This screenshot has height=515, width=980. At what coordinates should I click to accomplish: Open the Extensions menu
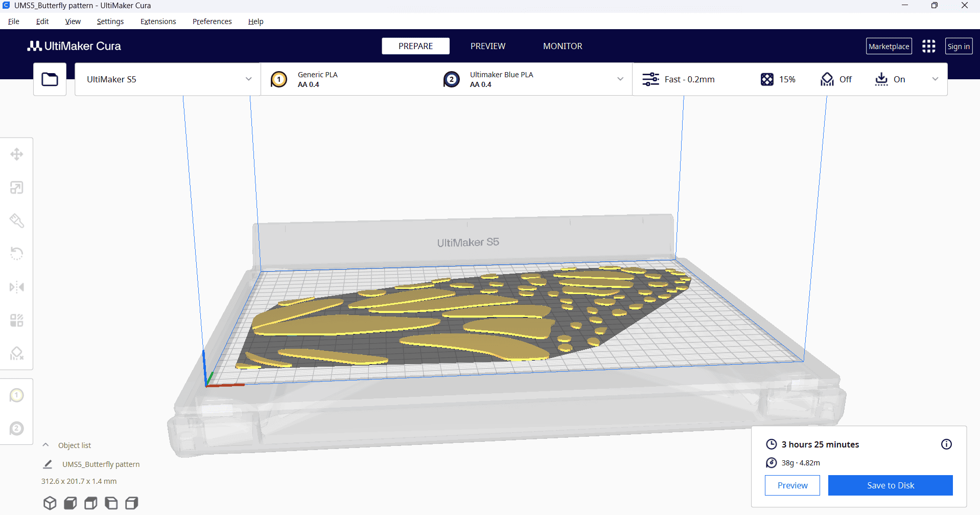click(x=158, y=21)
